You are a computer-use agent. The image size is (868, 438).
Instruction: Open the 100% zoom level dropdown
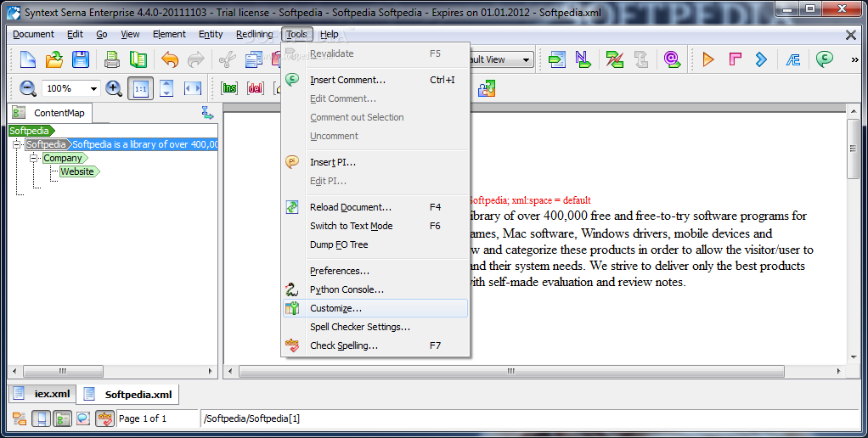[93, 88]
